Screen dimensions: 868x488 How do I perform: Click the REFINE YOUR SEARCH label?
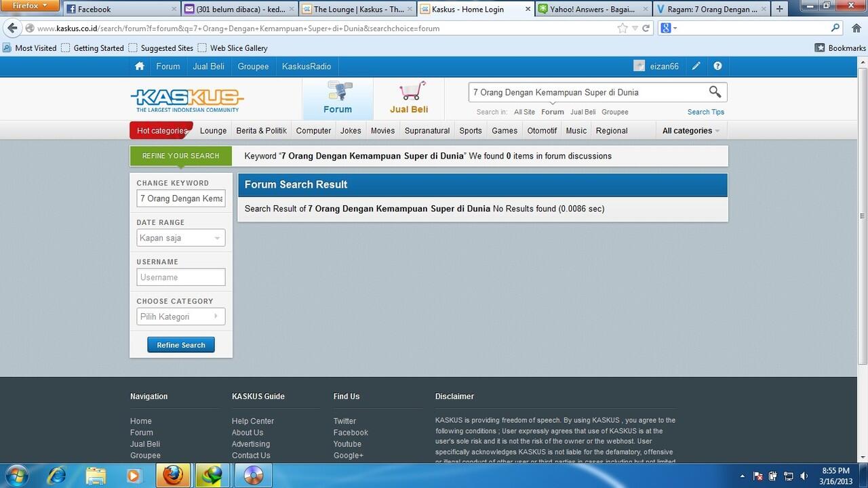180,156
